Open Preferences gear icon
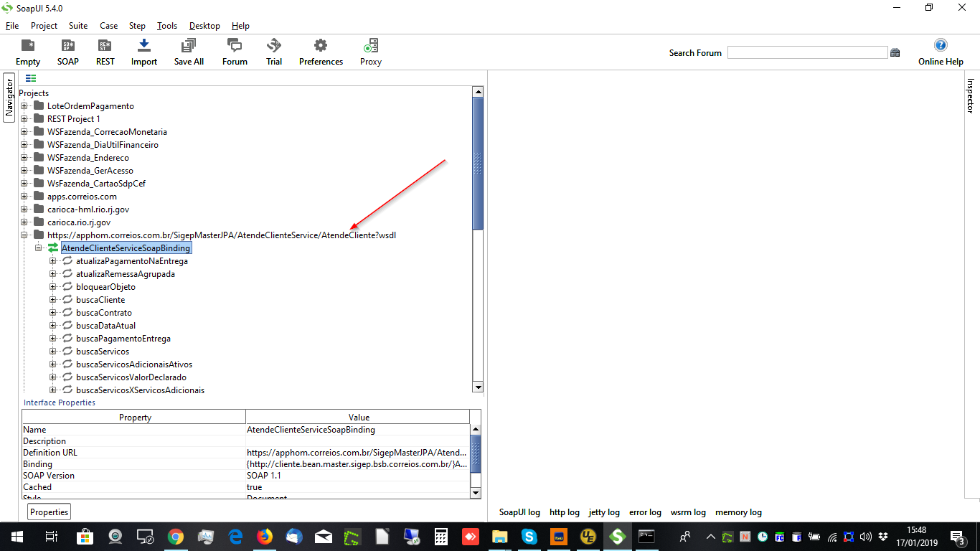The height and width of the screenshot is (551, 980). pos(321,46)
